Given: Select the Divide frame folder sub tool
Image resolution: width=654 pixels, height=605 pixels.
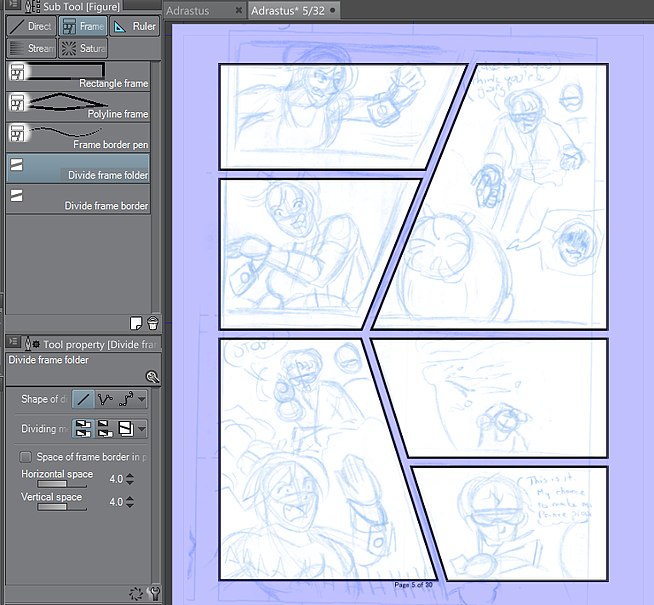Looking at the screenshot, I should coord(78,168).
